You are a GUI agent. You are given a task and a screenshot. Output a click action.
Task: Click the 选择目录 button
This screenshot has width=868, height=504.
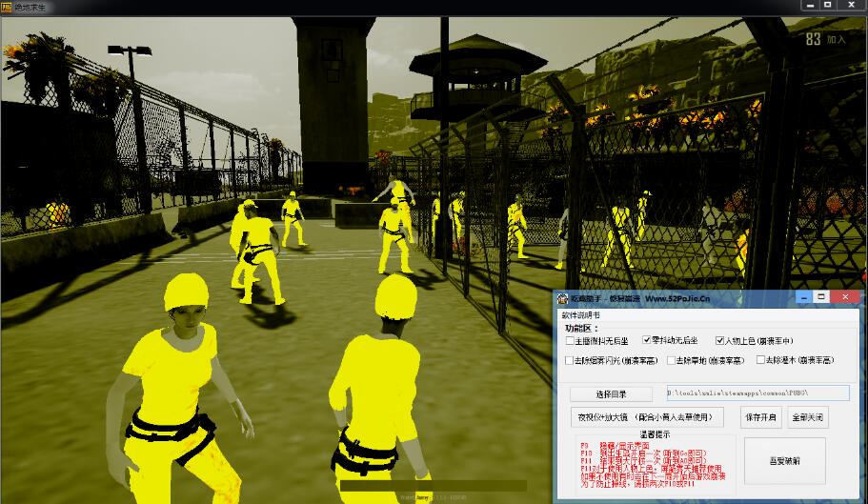611,393
